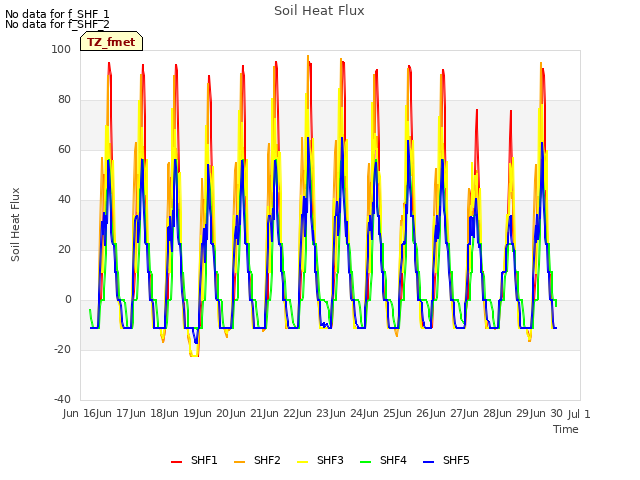Click the 40 y-axis tick label
This screenshot has height=480, width=640.
(x=64, y=200)
